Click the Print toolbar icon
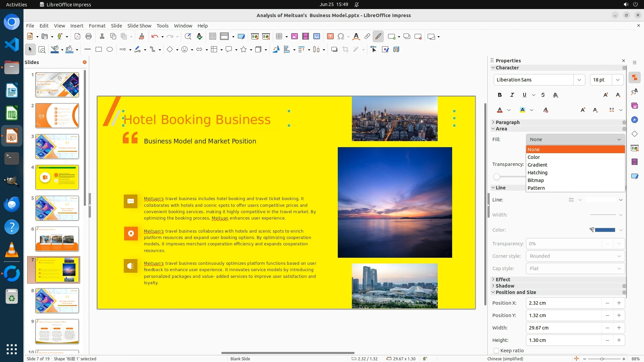 tap(89, 37)
